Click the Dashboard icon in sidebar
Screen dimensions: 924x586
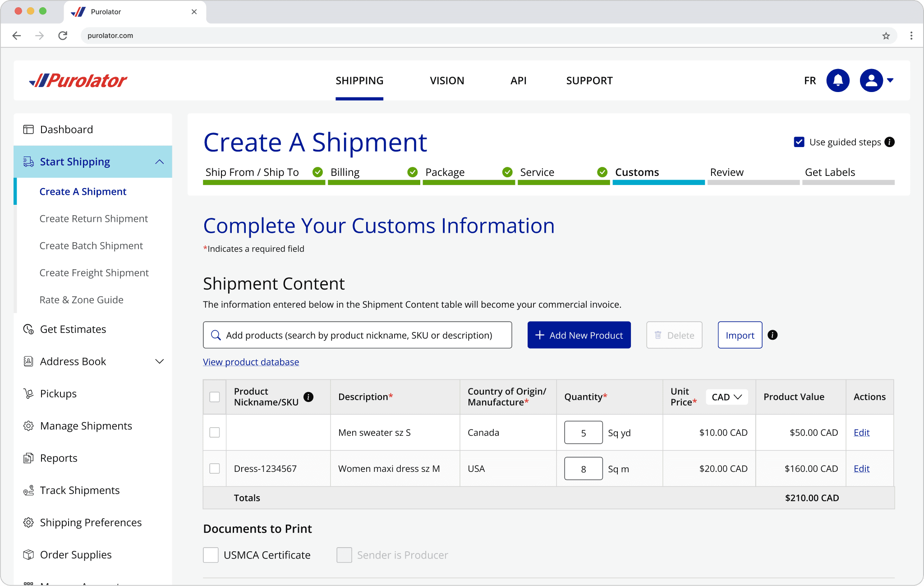[28, 129]
